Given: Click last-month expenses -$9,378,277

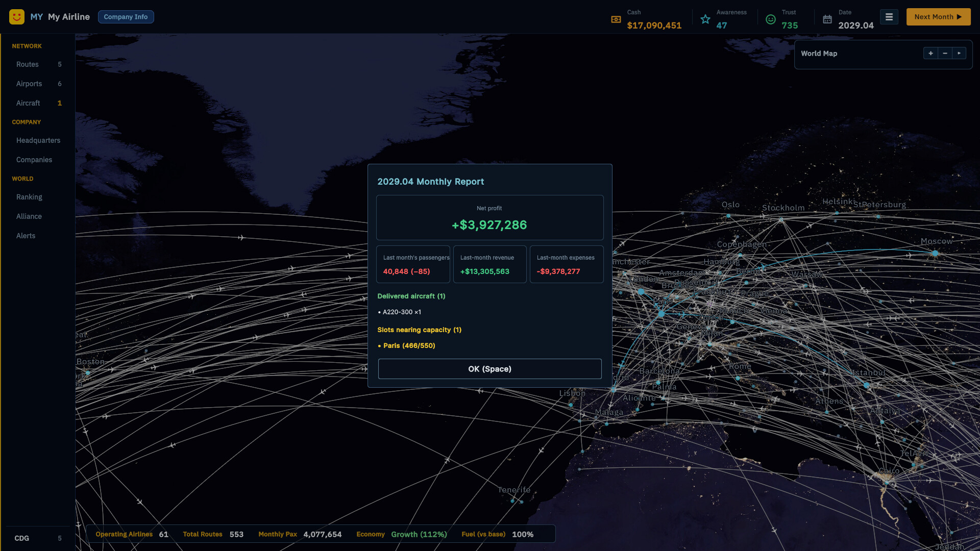Looking at the screenshot, I should point(558,271).
